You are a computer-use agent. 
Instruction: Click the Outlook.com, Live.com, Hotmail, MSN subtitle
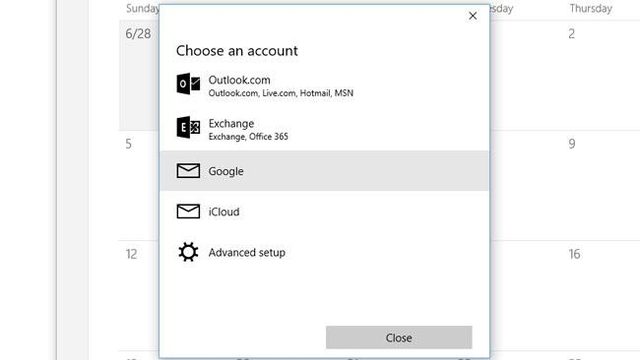[281, 93]
